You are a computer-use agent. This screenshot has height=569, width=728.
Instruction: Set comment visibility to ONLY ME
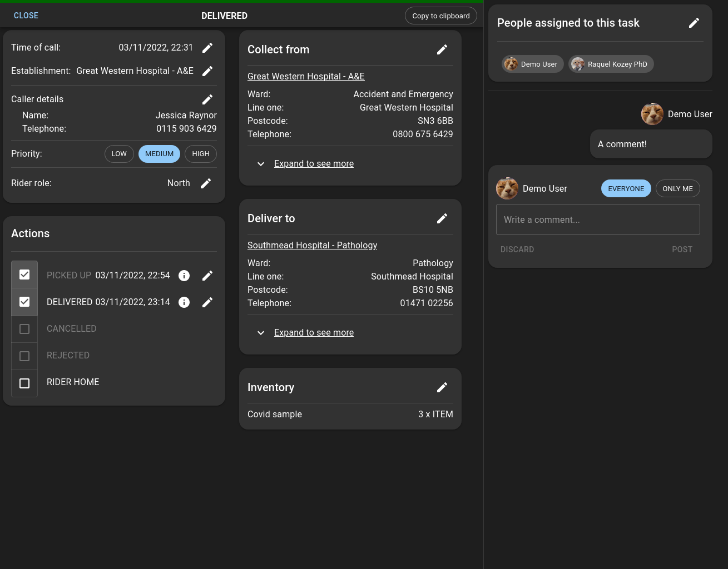677,188
